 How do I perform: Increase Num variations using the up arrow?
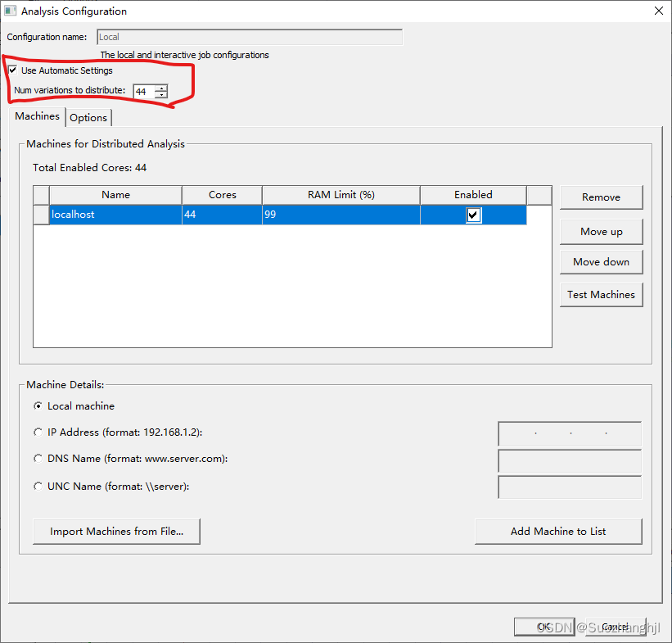click(160, 88)
